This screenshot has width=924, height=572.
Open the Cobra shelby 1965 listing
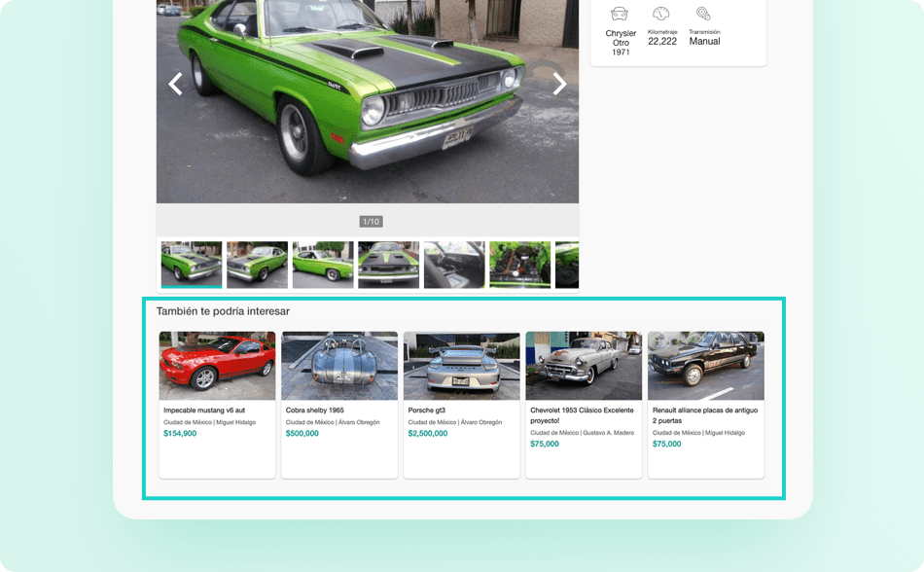point(339,405)
